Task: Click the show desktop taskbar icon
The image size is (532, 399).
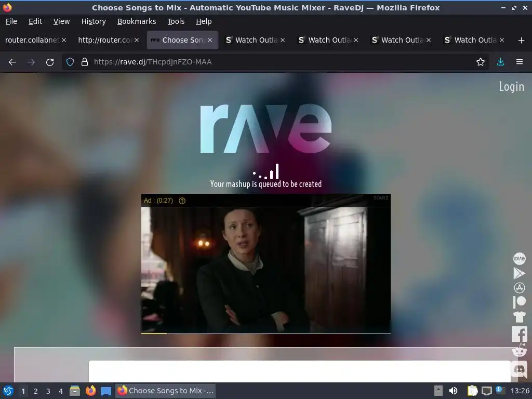Action: point(106,391)
